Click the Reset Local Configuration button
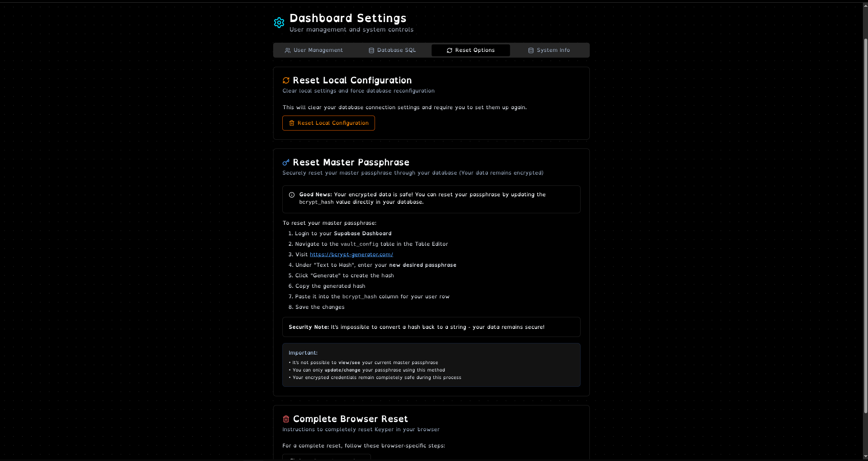Viewport: 868px width, 461px height. (x=328, y=123)
